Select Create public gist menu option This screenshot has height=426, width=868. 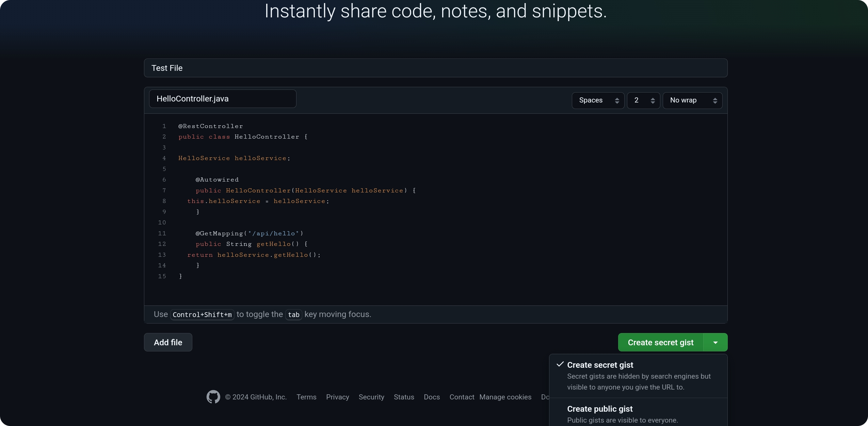[599, 409]
